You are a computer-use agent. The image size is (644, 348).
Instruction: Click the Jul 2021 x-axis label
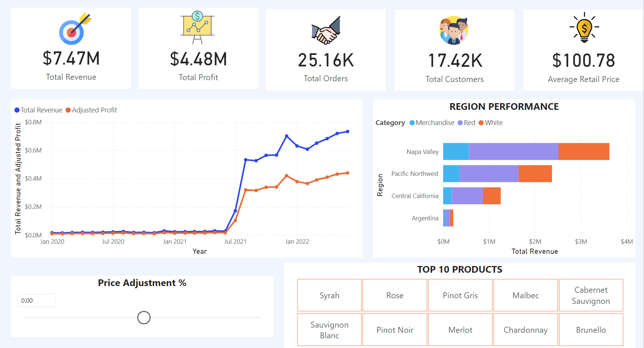[x=235, y=242]
